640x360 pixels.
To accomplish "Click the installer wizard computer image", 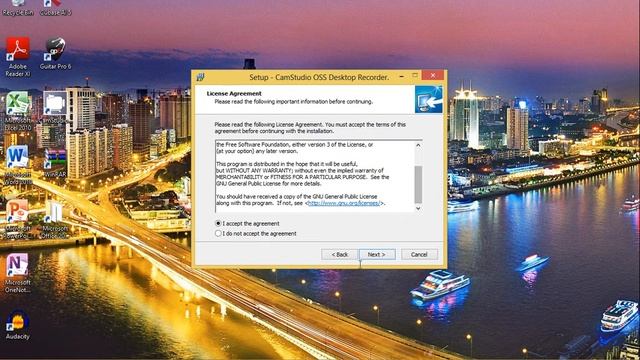I will pyautogui.click(x=429, y=99).
